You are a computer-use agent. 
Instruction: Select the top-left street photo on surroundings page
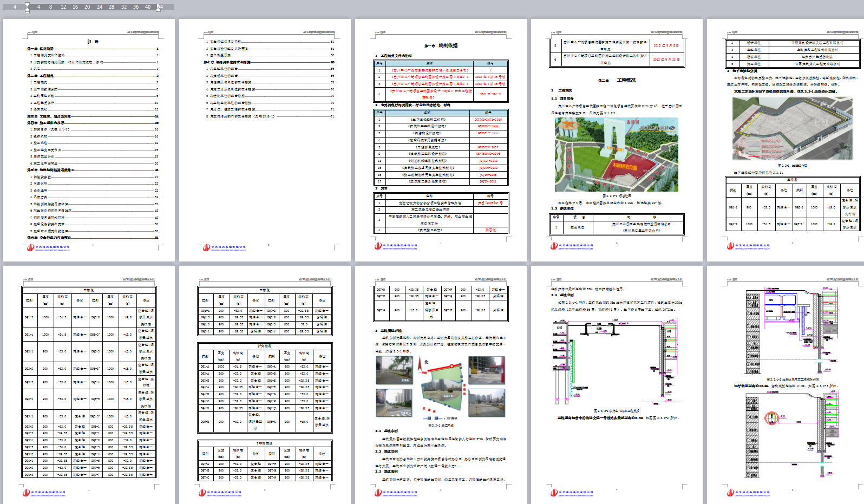[394, 370]
